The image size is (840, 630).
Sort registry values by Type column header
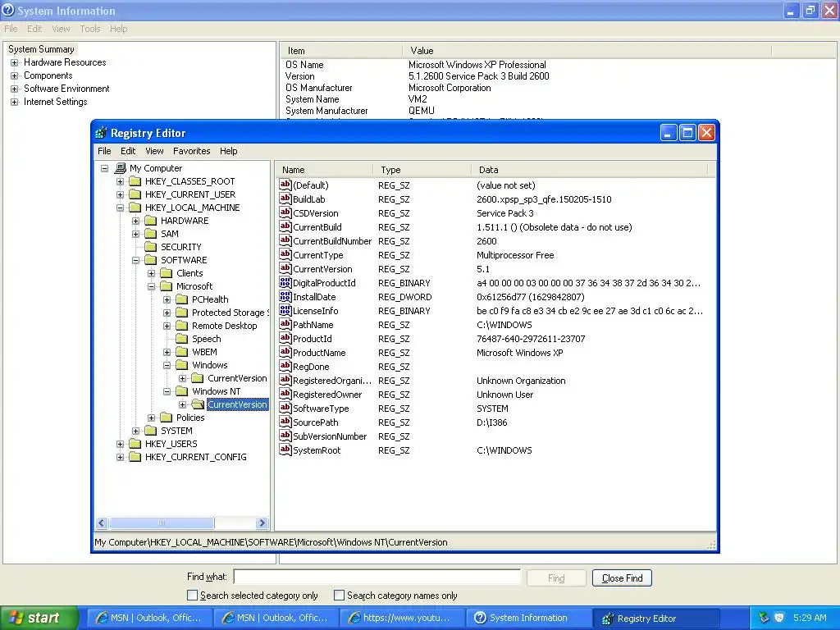422,170
